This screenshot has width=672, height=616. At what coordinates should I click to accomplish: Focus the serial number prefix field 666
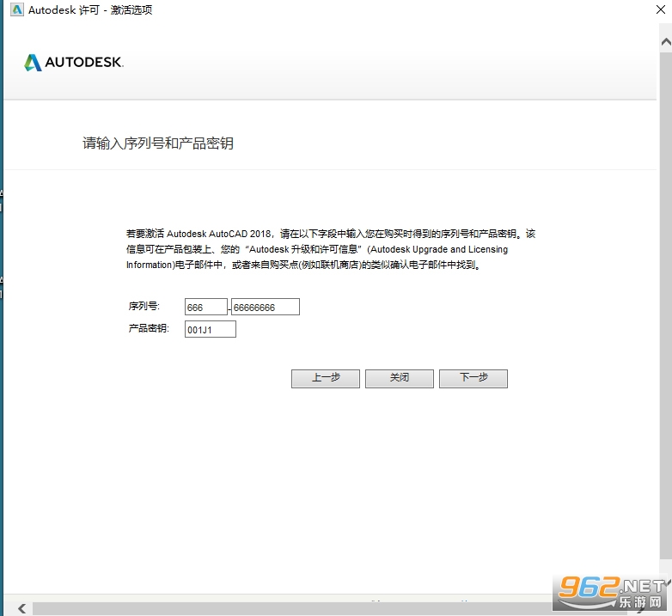click(205, 307)
